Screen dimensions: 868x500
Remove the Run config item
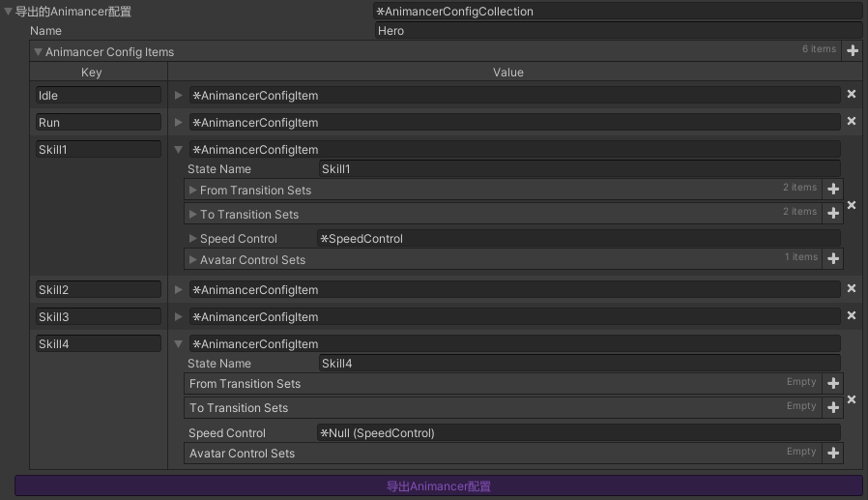852,121
